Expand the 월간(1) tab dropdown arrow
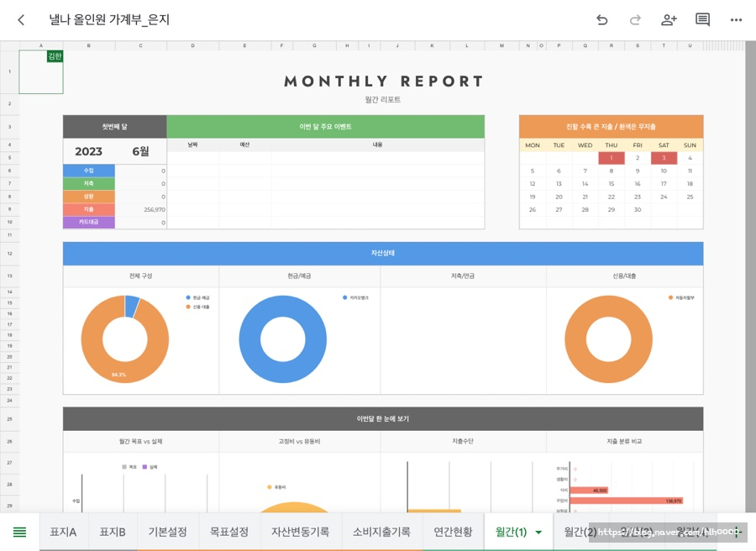 [538, 533]
